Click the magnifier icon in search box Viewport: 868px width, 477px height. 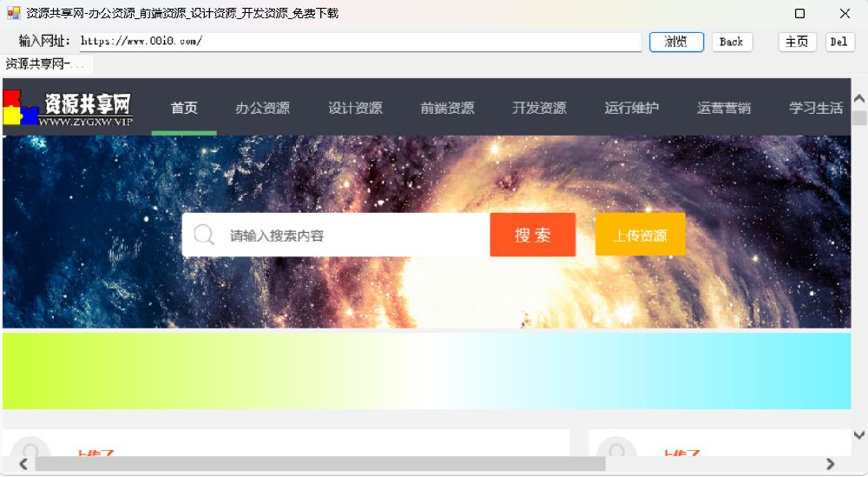204,235
